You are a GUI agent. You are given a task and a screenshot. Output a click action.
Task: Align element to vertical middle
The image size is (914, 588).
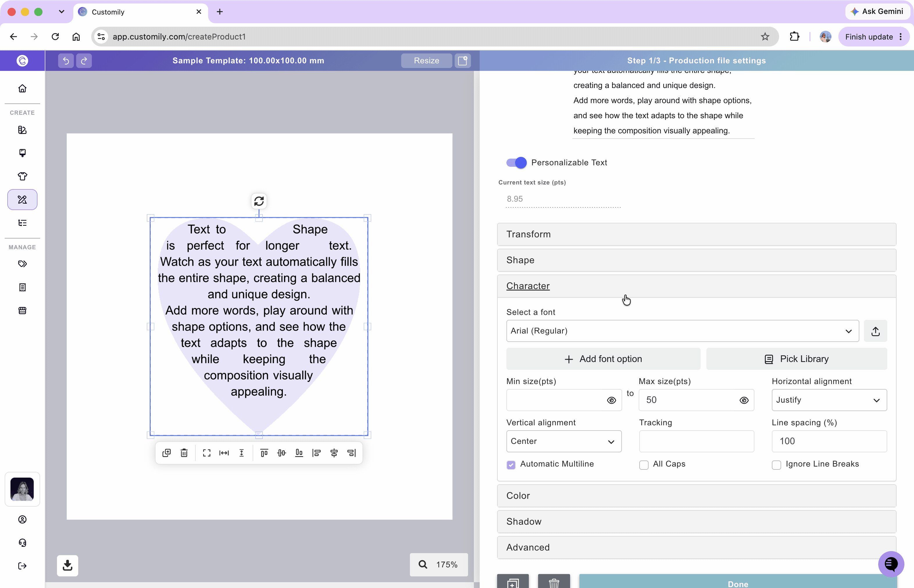[282, 453]
